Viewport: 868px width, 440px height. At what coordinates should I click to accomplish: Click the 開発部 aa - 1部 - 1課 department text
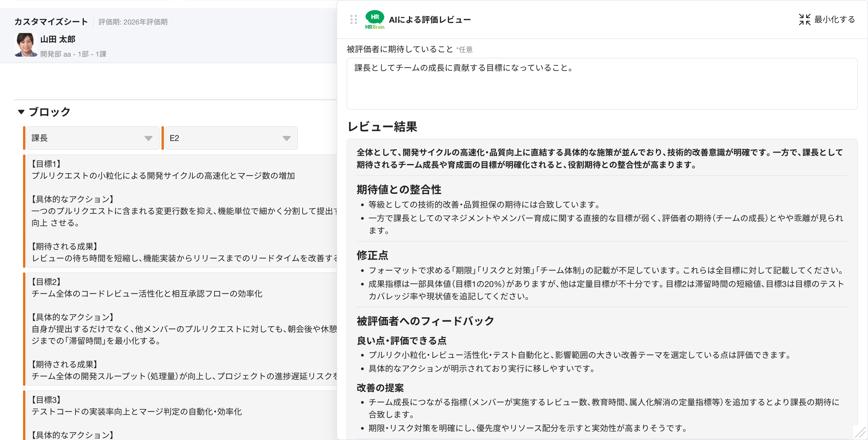coord(73,54)
